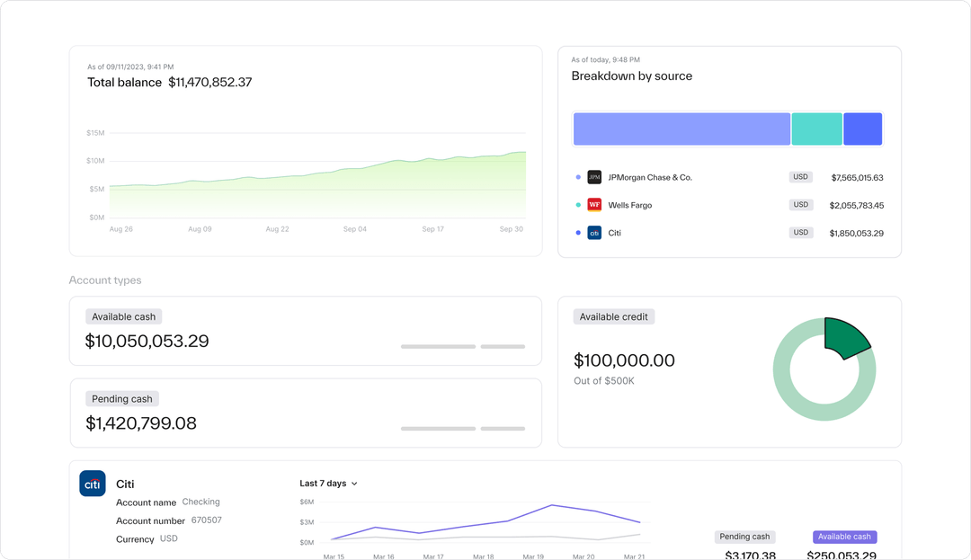Toggle the Available cash label

123,316
